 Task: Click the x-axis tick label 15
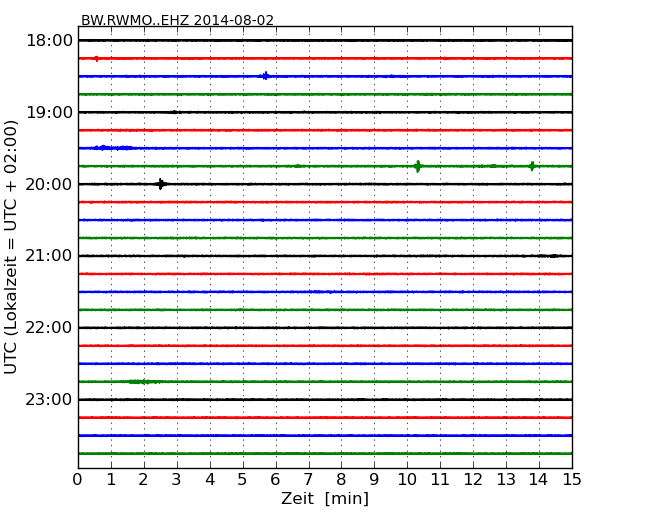click(x=572, y=480)
